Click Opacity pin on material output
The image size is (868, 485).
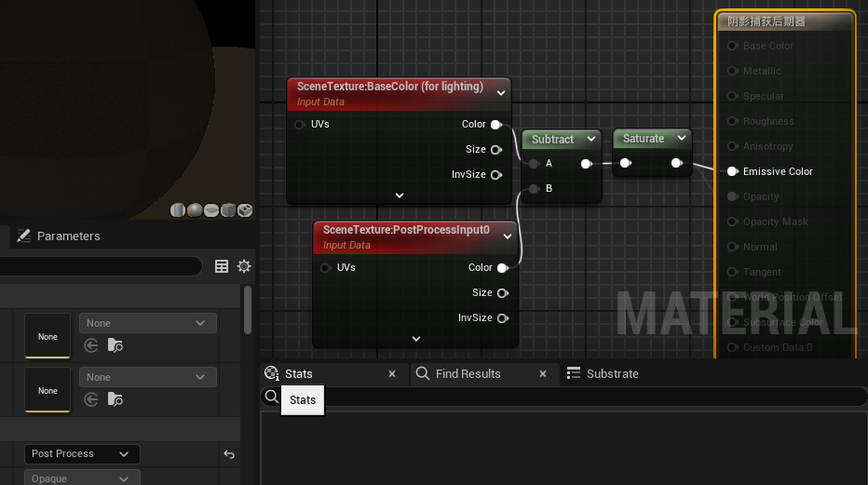(732, 196)
